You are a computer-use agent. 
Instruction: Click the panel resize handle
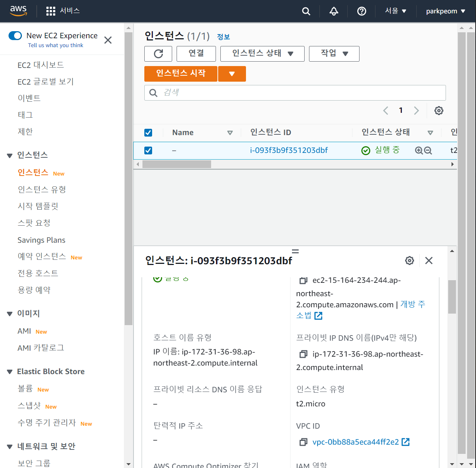295,251
